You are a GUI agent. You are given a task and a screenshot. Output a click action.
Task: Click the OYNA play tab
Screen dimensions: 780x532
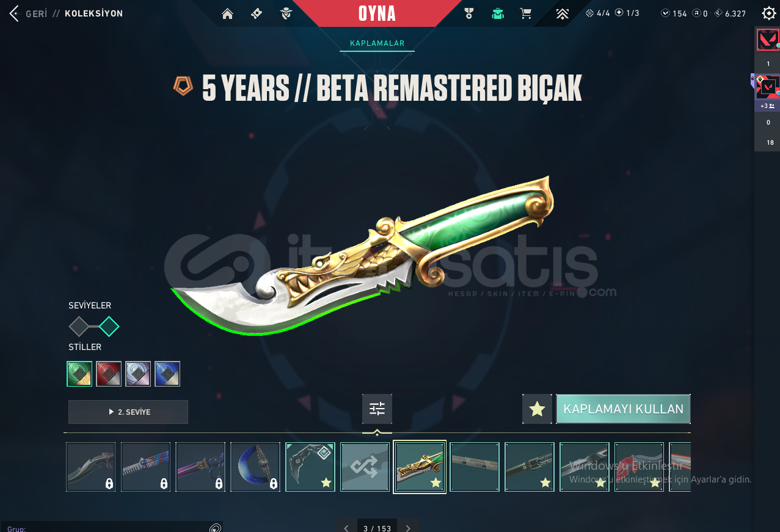pos(377,13)
